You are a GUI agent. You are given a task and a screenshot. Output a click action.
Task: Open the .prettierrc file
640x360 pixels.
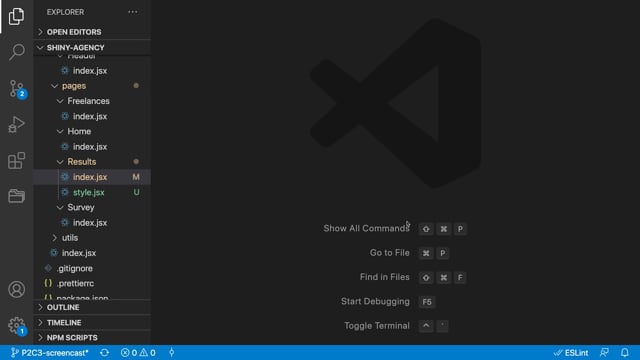pyautogui.click(x=92, y=283)
